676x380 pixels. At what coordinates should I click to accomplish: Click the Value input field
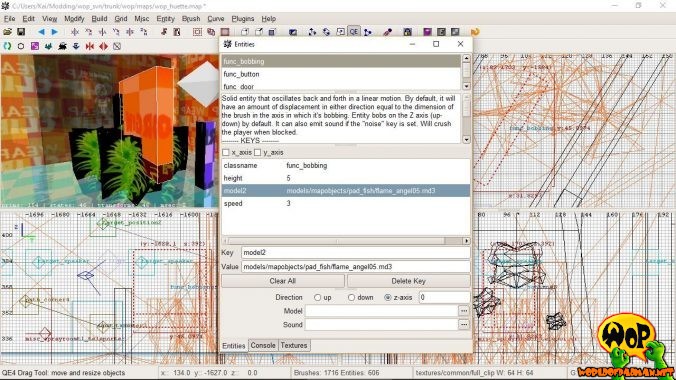tap(356, 267)
